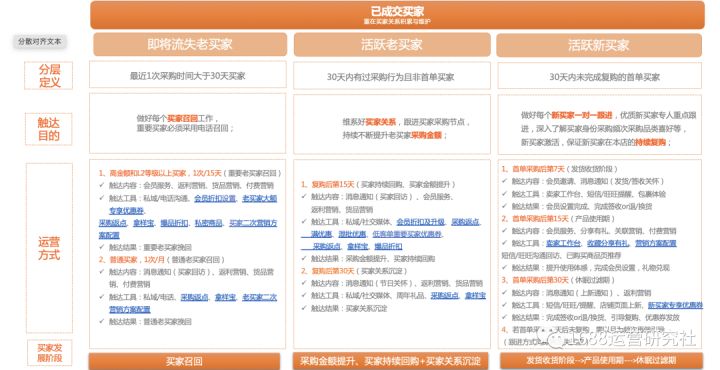
Task: Click line 触达内容:消息通知(上新通知)、返利营销
Action: [x=581, y=293]
